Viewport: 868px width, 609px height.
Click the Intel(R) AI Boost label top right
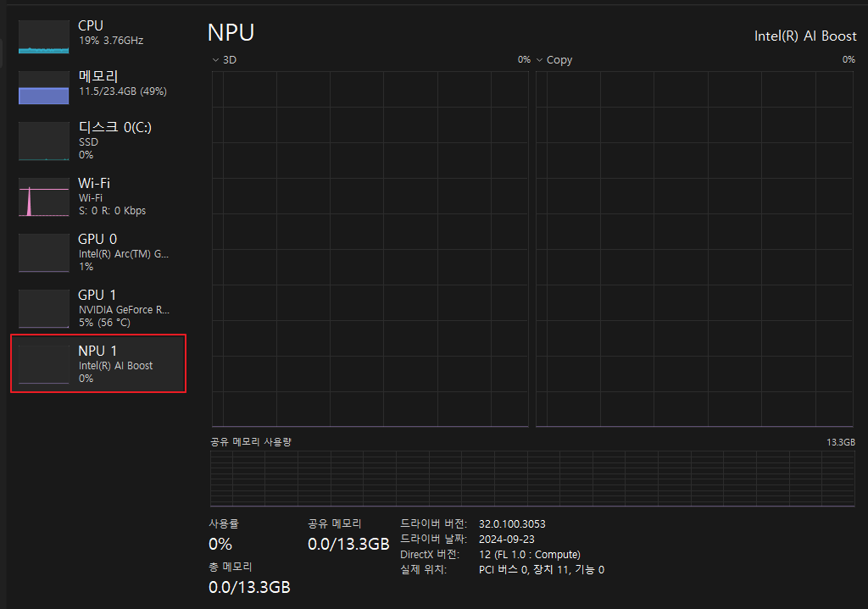pos(805,36)
